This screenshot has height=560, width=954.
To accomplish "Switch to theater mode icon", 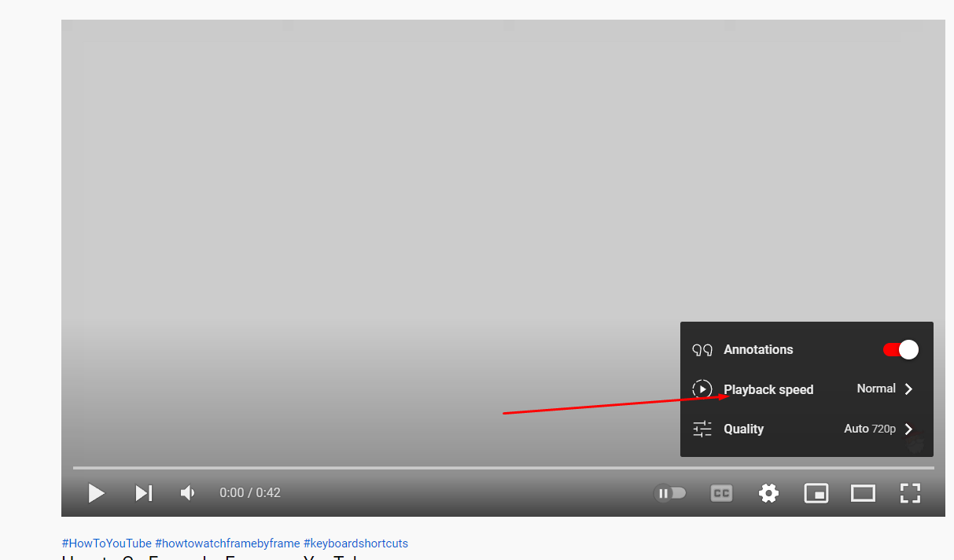I will [863, 493].
